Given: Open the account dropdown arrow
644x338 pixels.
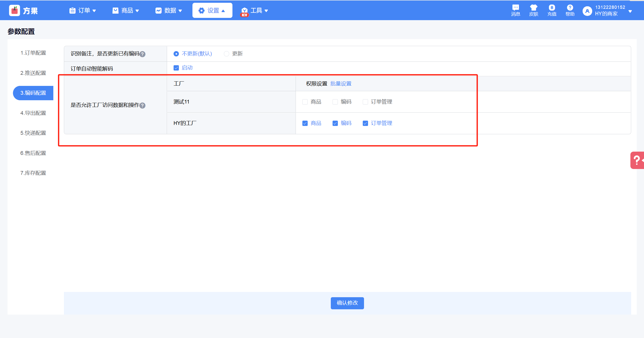Looking at the screenshot, I should coord(630,11).
